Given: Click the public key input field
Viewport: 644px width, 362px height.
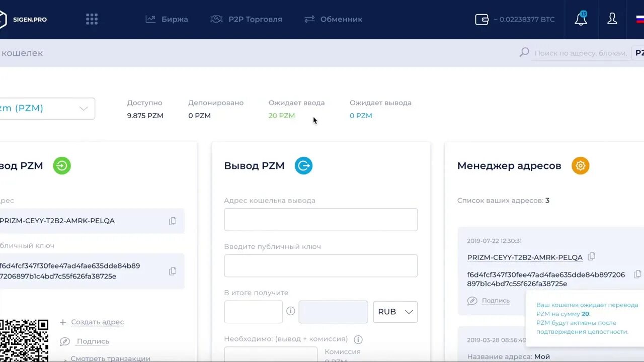Looking at the screenshot, I should [x=320, y=265].
